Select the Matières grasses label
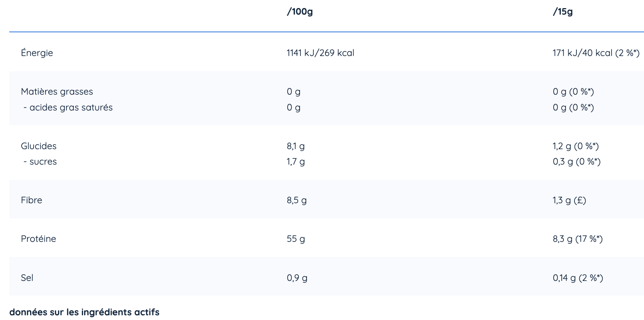 coord(57,92)
